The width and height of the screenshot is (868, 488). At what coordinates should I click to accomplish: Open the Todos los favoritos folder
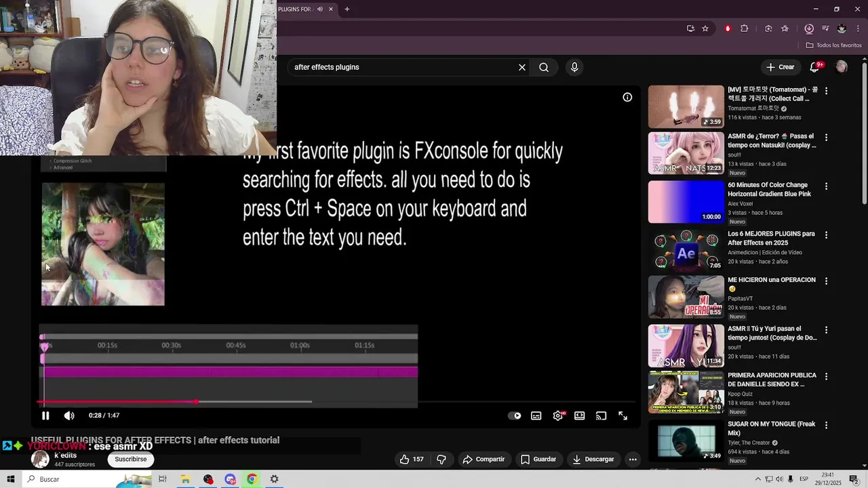coord(834,45)
